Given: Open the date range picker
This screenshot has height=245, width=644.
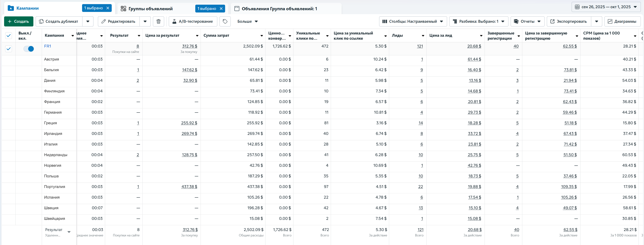Looking at the screenshot, I should 606,7.
